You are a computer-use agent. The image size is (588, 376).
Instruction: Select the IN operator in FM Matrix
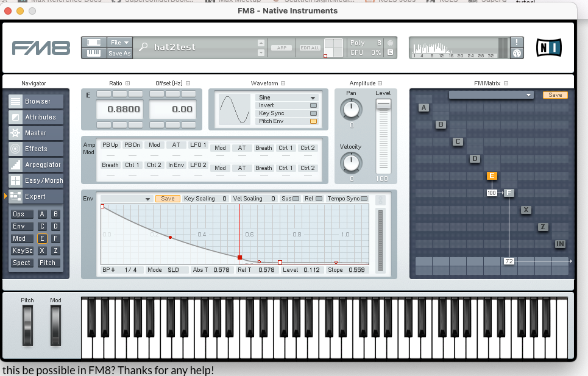point(560,244)
